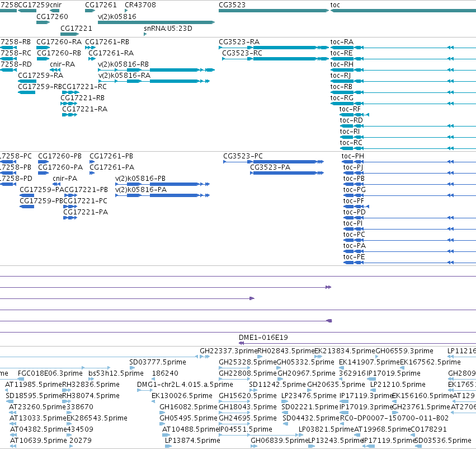Click protein CG3523-PA
476x449 pixels.
click(270, 167)
